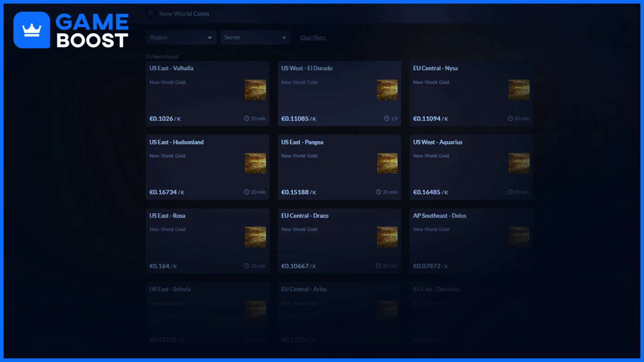This screenshot has height=362, width=644.
Task: Click the New World Coins header icon
Action: 151,13
